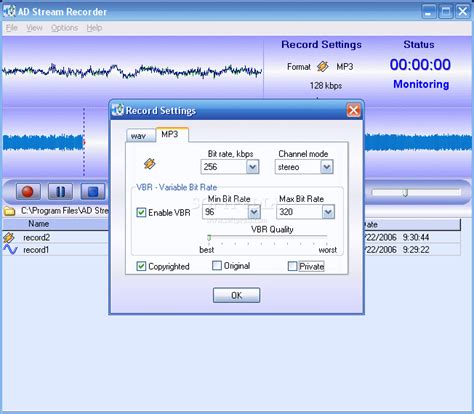Screen dimensions: 474x414
Task: Open the Options menu
Action: pyautogui.click(x=64, y=28)
